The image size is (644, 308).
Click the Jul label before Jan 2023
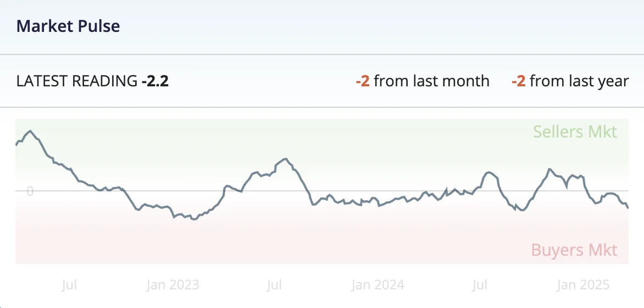[69, 285]
